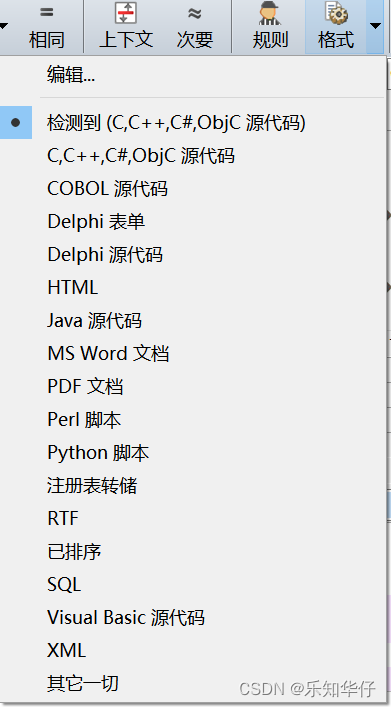The image size is (391, 707).
Task: Pick Python 脚本 format
Action: coord(98,452)
